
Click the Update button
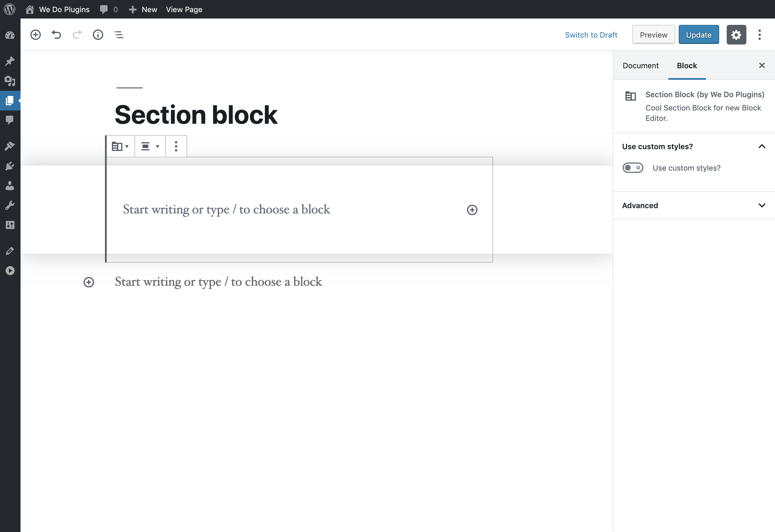point(699,35)
